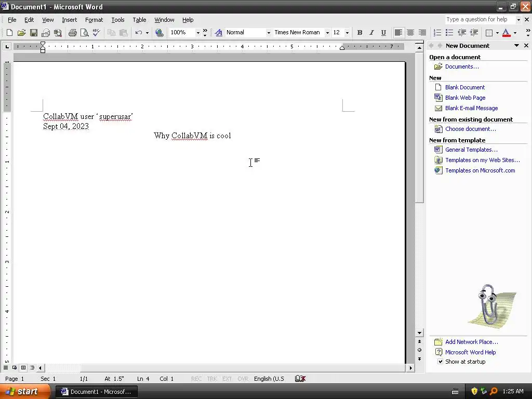The height and width of the screenshot is (399, 532).
Task: Open the Format menu
Action: [94, 20]
